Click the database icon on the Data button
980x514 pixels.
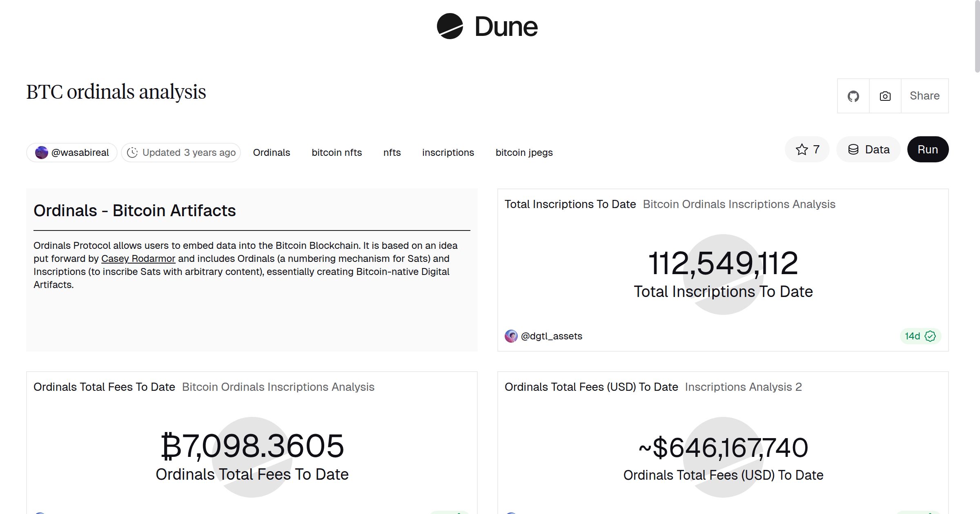854,149
